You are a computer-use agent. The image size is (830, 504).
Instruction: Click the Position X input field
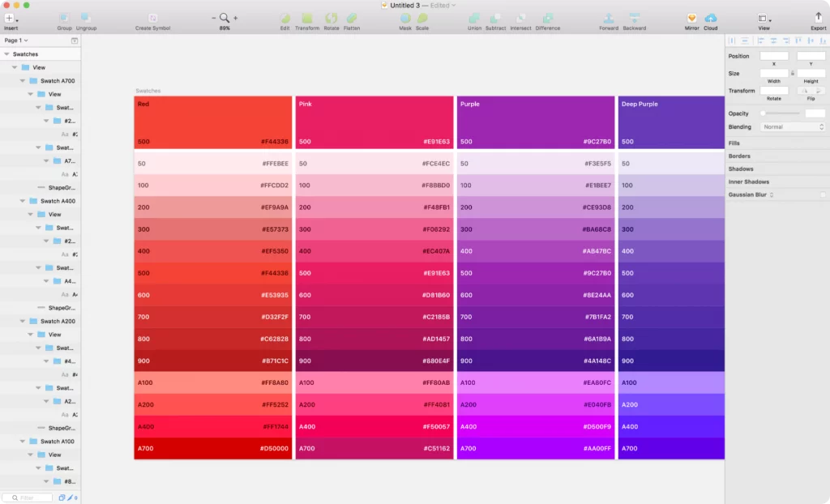pos(774,56)
